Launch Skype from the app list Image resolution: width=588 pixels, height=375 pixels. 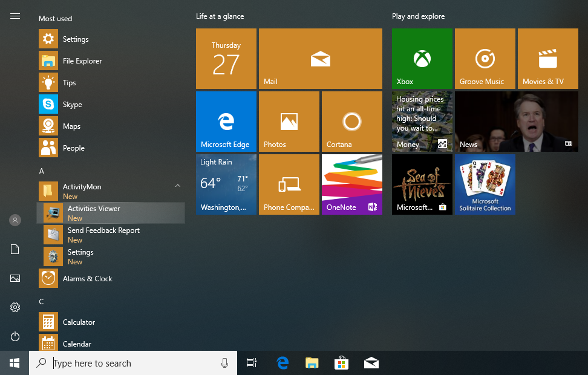click(x=111, y=104)
